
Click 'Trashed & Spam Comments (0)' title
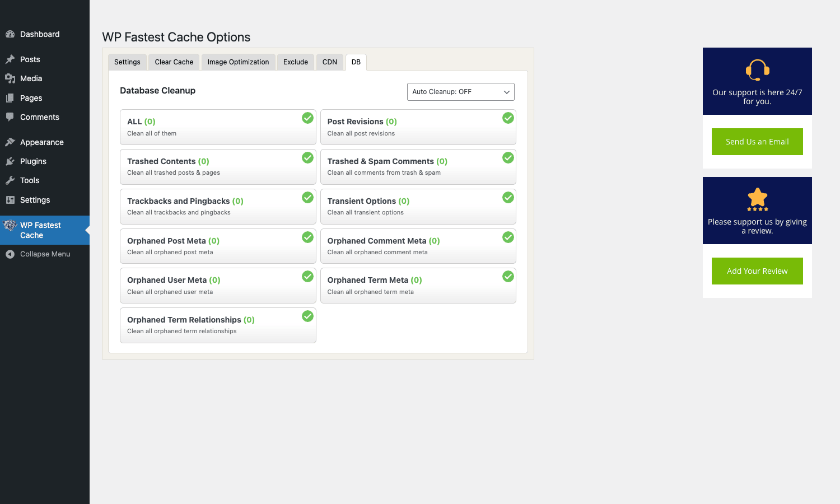(388, 161)
